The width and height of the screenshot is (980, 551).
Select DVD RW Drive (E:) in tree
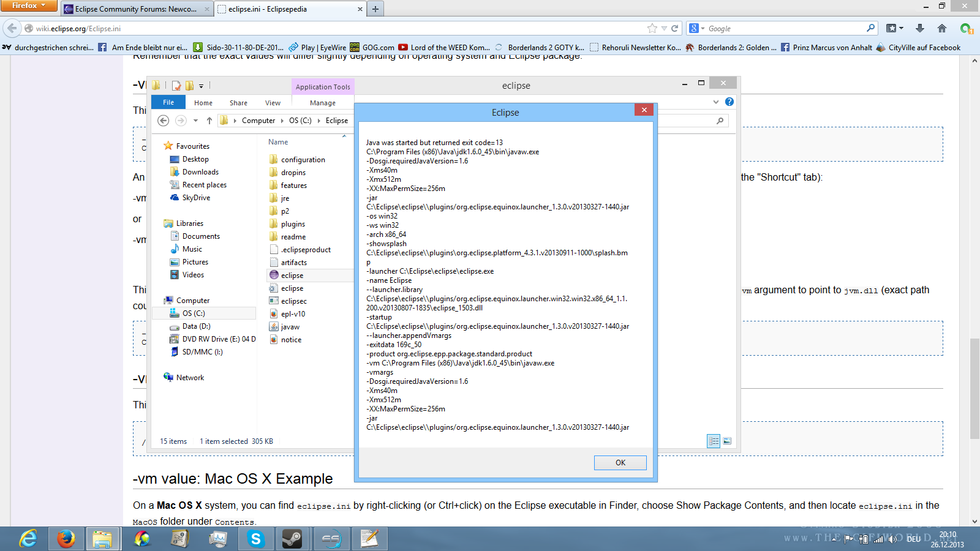point(213,339)
